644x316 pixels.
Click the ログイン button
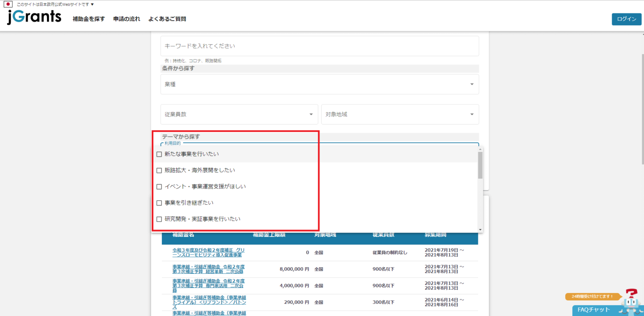point(626,19)
